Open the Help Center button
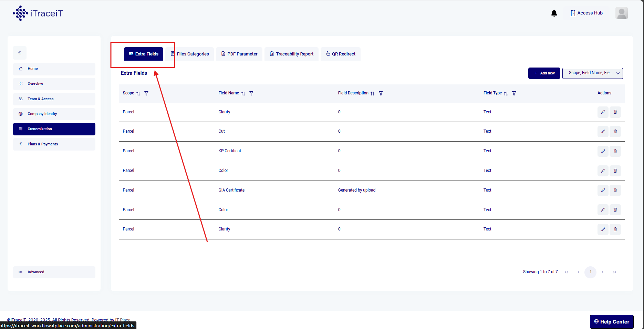Viewport: 644px width, 329px height. [611, 322]
